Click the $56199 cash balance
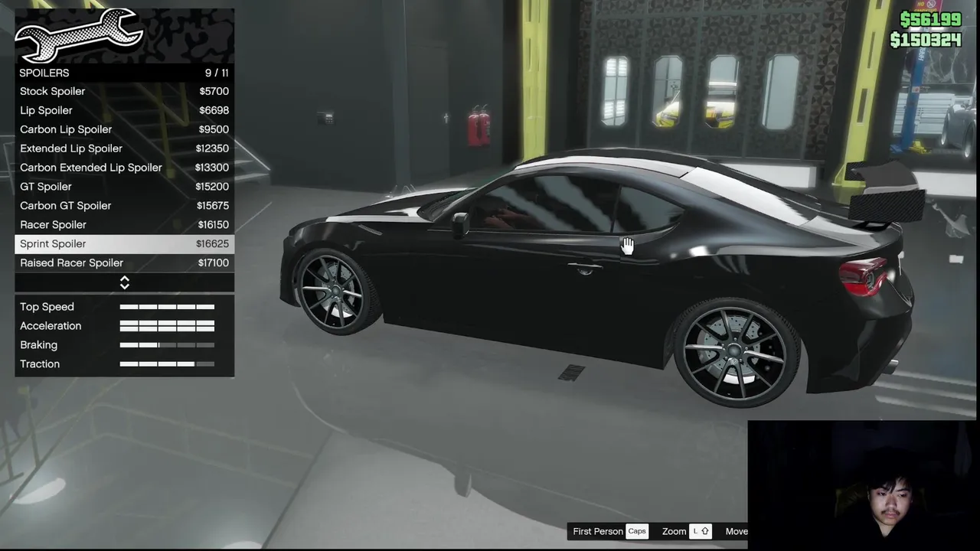 pyautogui.click(x=930, y=20)
